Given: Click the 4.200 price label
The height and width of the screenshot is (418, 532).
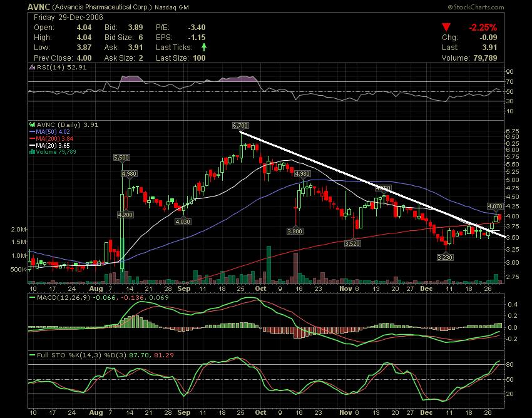Looking at the screenshot, I should click(x=125, y=215).
